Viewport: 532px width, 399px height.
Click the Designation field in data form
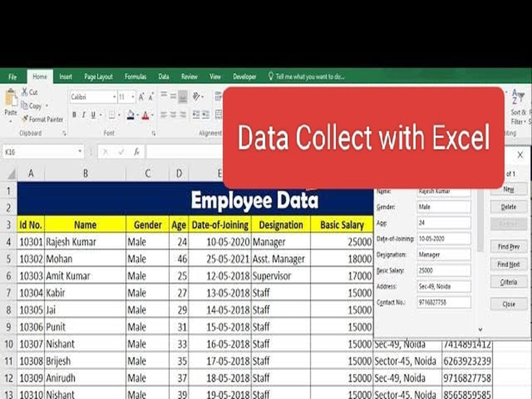pyautogui.click(x=444, y=254)
